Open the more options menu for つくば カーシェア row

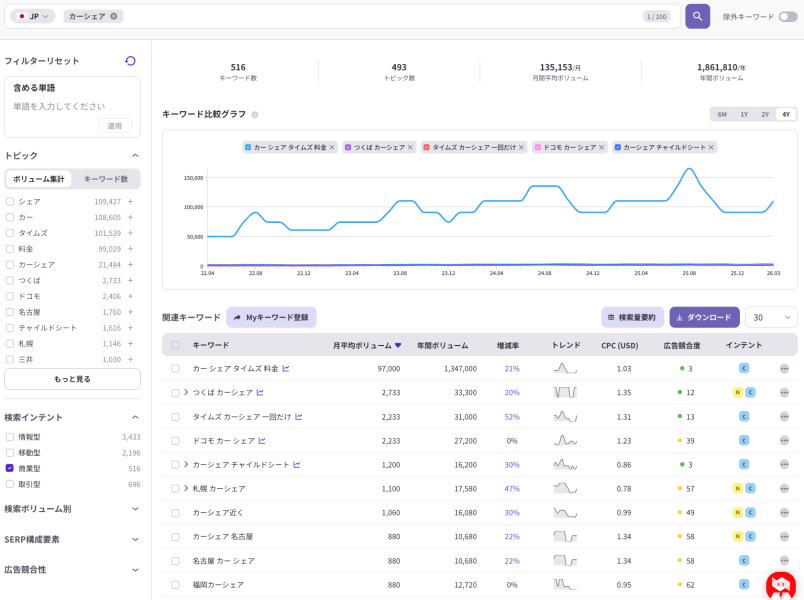(x=784, y=393)
